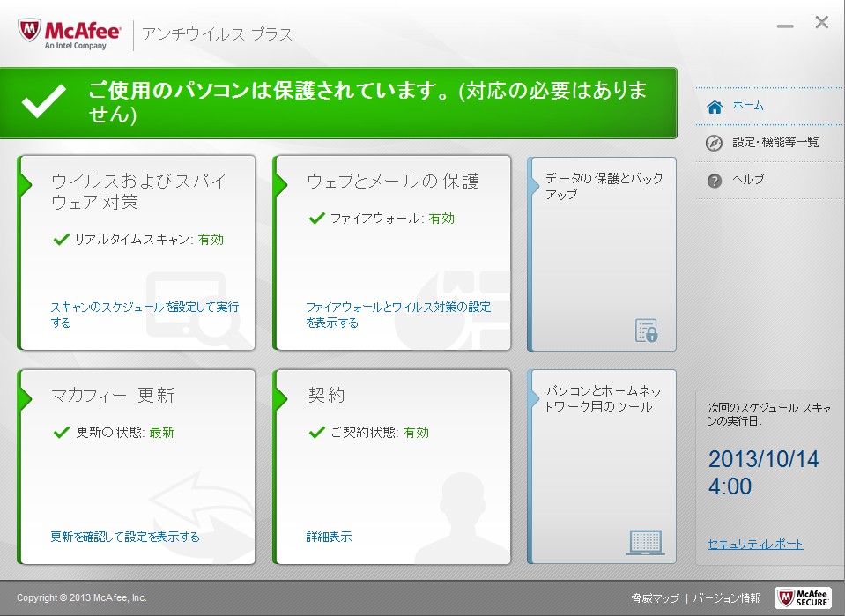
Task: Click パソコンとホームネットワーク用のツール panel title
Action: tap(603, 399)
